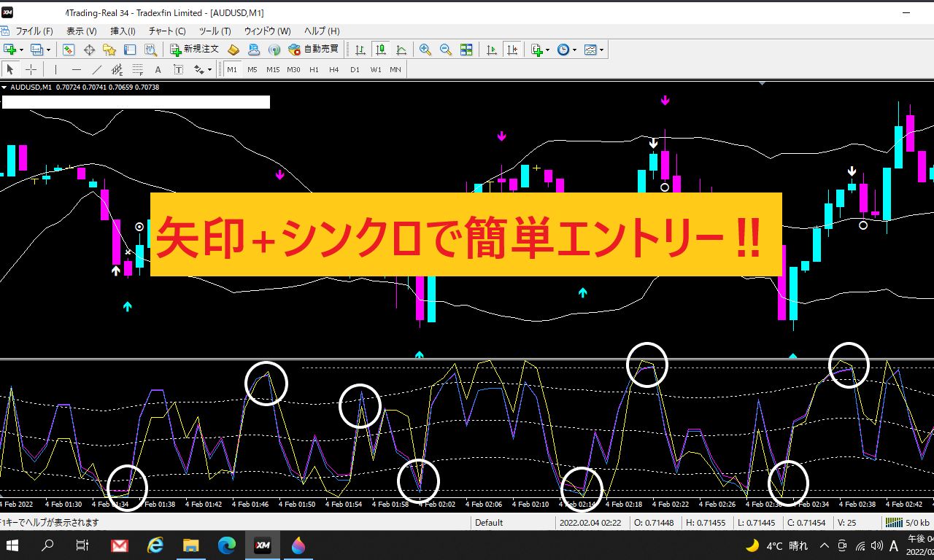
Task: Click the Default profile in status bar
Action: click(x=489, y=522)
